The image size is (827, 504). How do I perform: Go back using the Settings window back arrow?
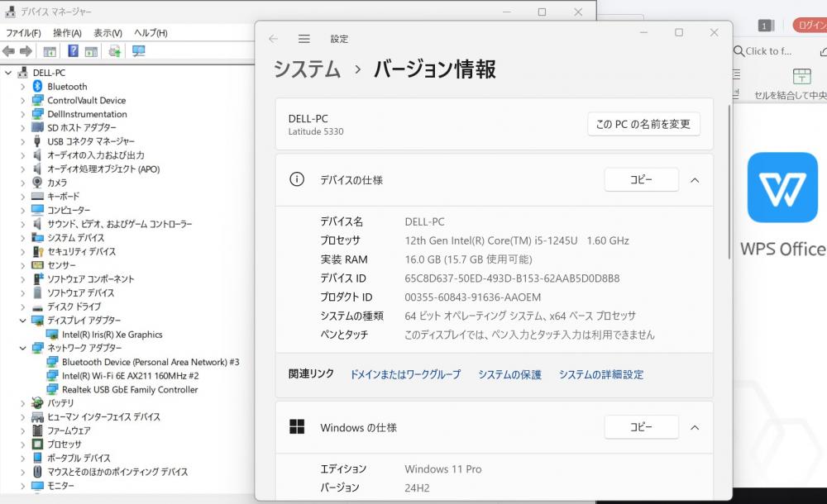pos(273,39)
